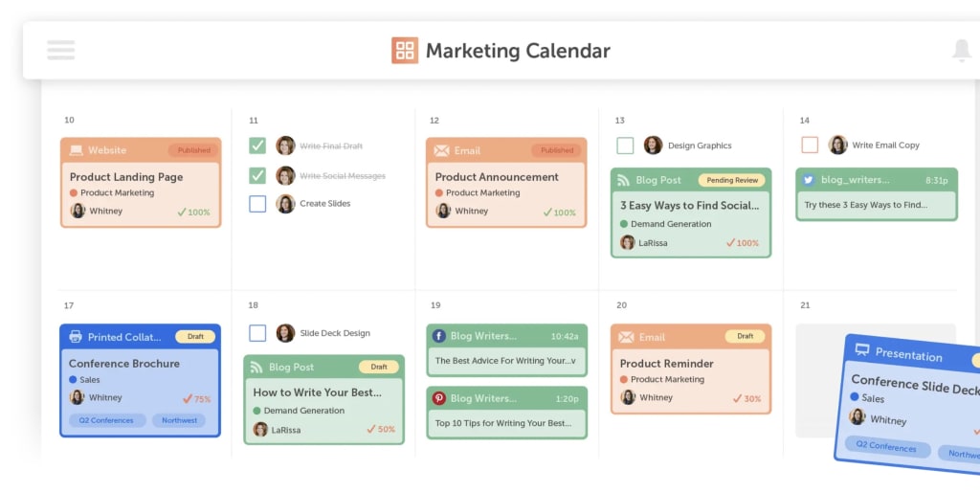Screen dimensions: 980x492
Task: Click the Pending Review status badge
Action: (x=732, y=180)
